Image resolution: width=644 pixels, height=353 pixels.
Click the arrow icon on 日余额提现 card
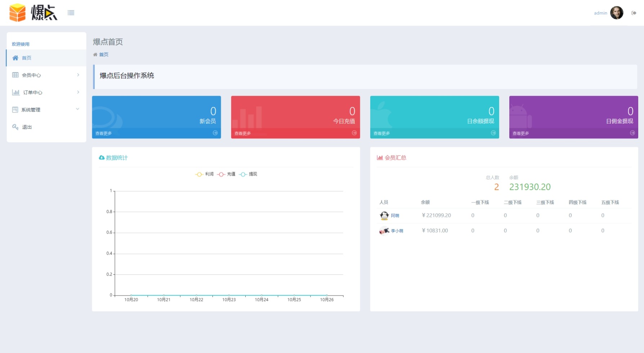493,133
